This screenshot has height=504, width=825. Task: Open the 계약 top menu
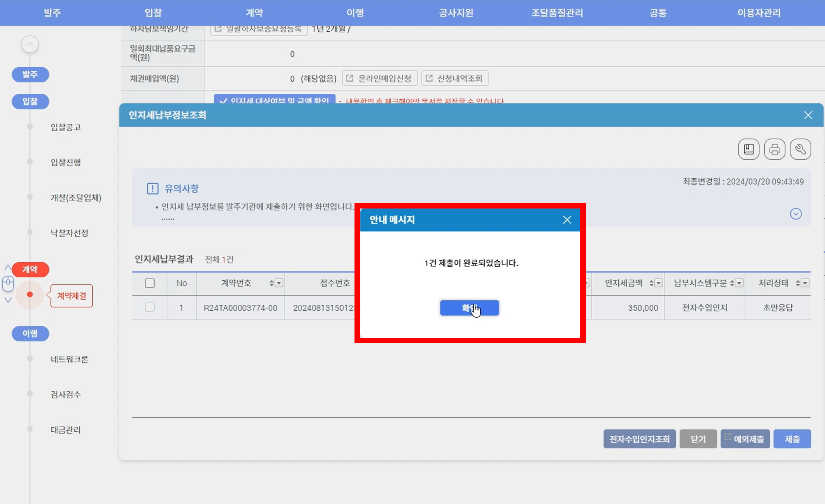pyautogui.click(x=254, y=13)
